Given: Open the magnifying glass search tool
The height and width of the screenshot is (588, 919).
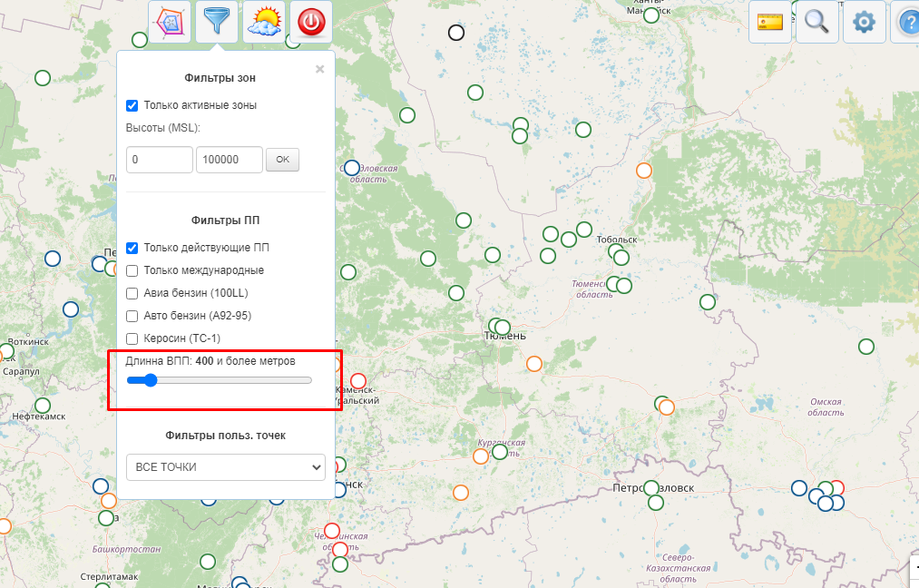Looking at the screenshot, I should click(816, 22).
